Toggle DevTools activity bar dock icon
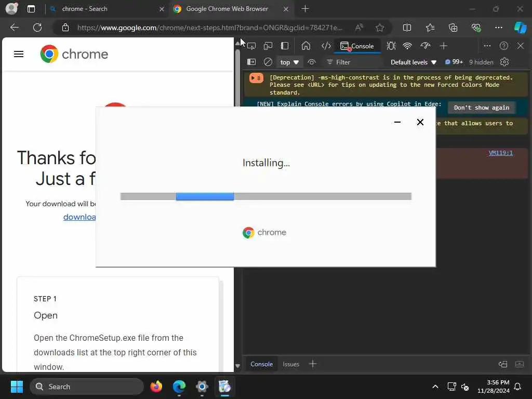This screenshot has height=399, width=532. coord(285,46)
